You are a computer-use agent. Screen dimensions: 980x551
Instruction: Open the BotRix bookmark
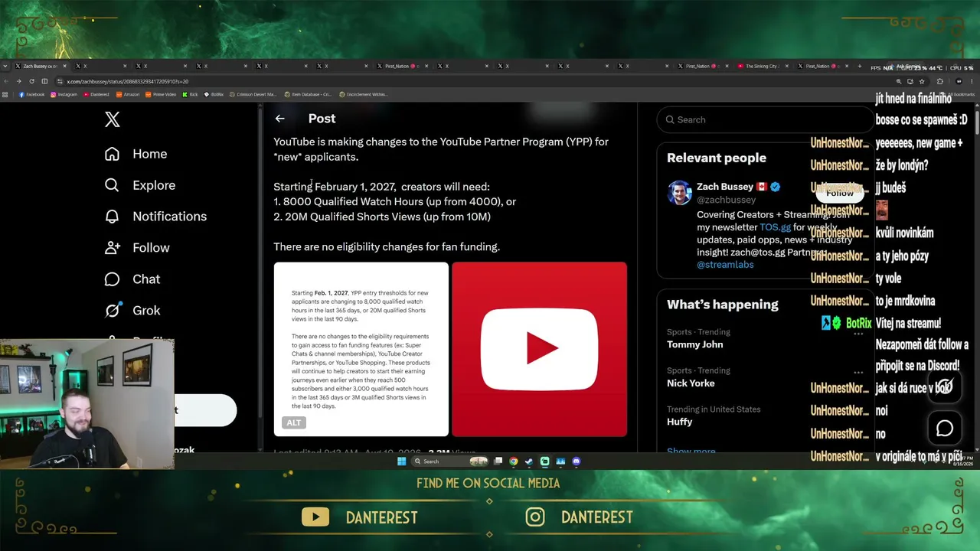214,95
